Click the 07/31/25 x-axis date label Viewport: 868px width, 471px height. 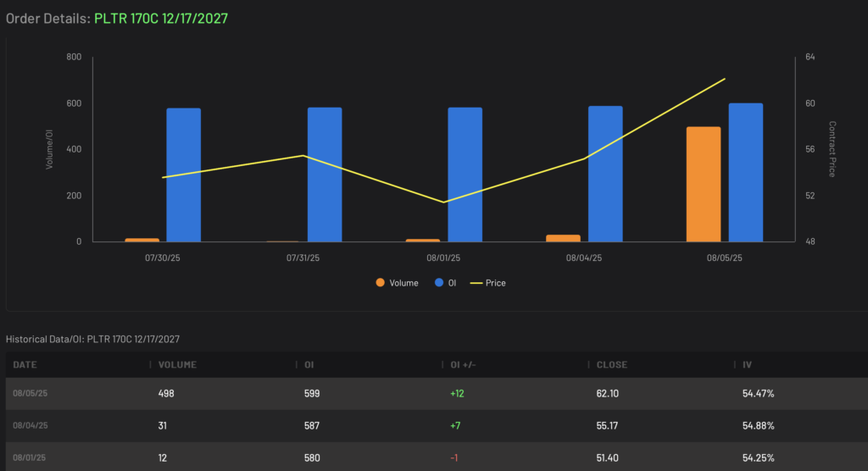(x=303, y=258)
